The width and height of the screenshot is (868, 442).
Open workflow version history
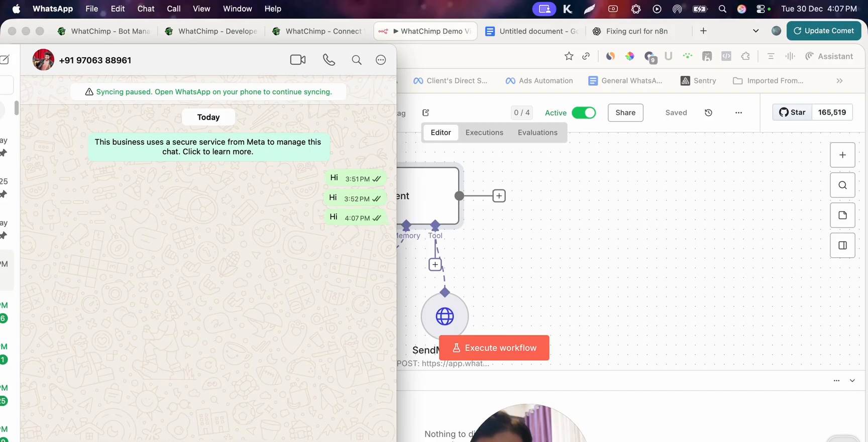pyautogui.click(x=708, y=113)
